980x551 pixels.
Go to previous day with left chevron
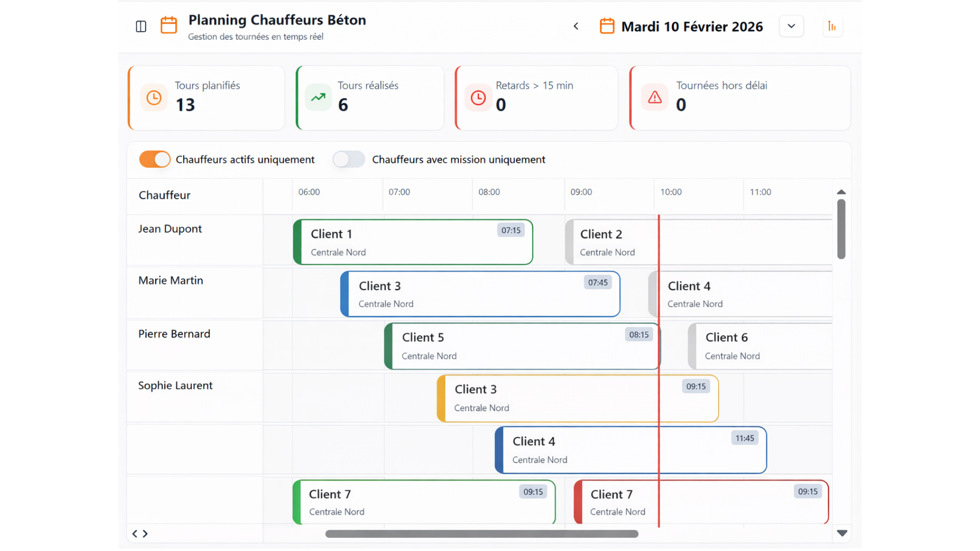[576, 26]
